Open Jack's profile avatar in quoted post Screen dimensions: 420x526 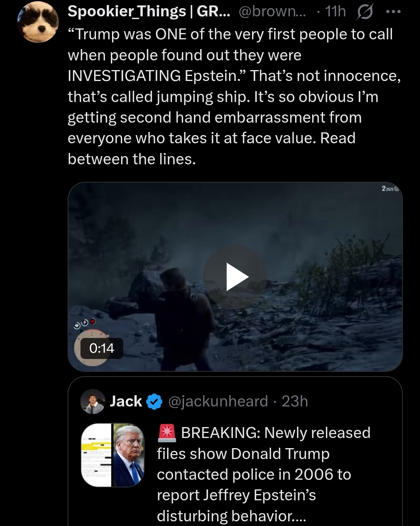point(93,401)
